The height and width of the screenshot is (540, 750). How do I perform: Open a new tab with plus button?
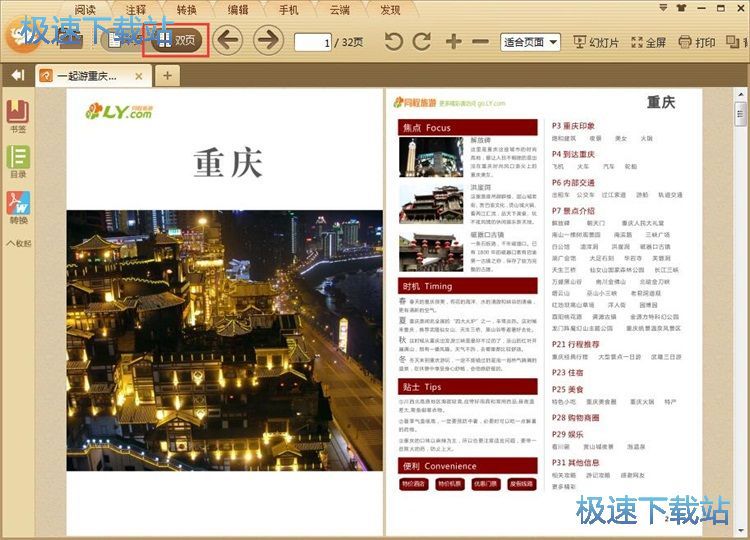[167, 76]
